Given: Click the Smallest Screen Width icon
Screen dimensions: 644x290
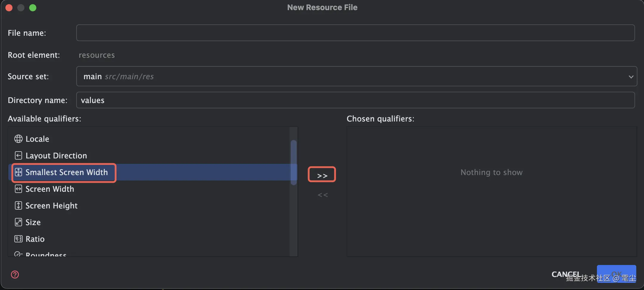Looking at the screenshot, I should (x=18, y=172).
